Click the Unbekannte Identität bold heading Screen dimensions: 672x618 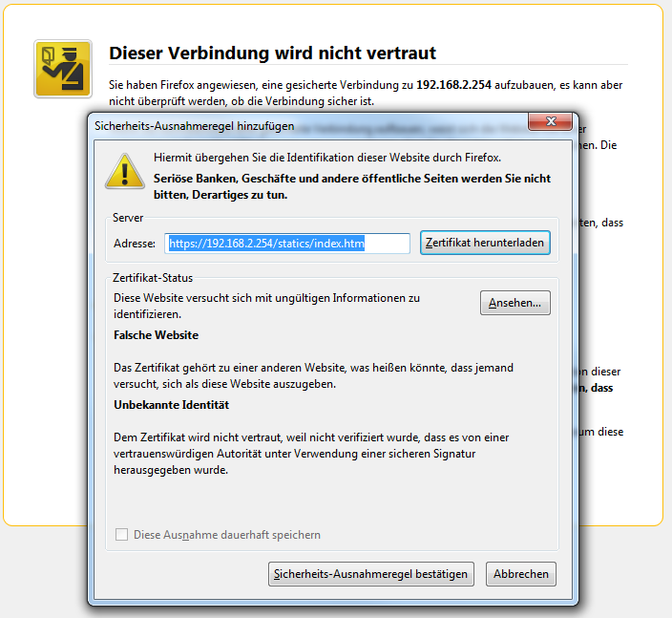(x=172, y=405)
